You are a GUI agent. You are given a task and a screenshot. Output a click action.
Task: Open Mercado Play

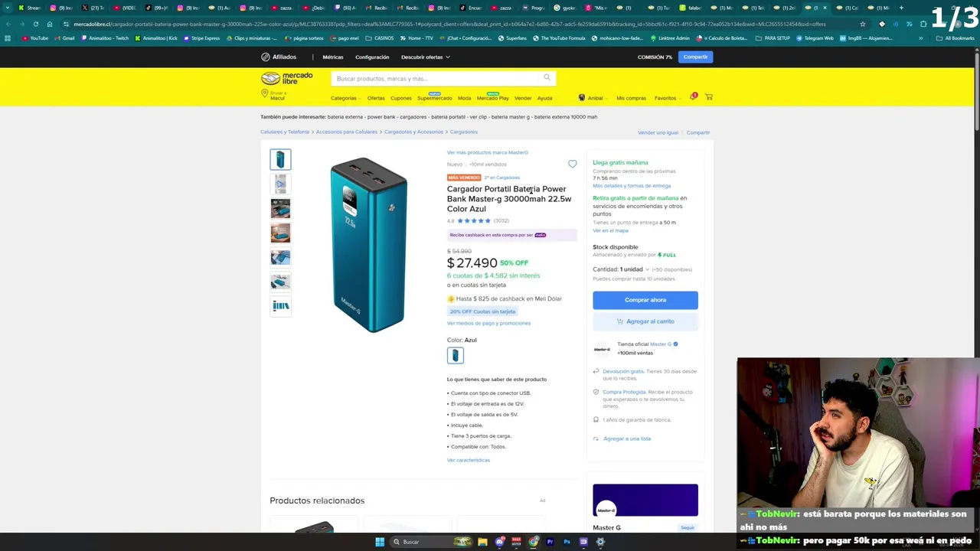pyautogui.click(x=492, y=98)
